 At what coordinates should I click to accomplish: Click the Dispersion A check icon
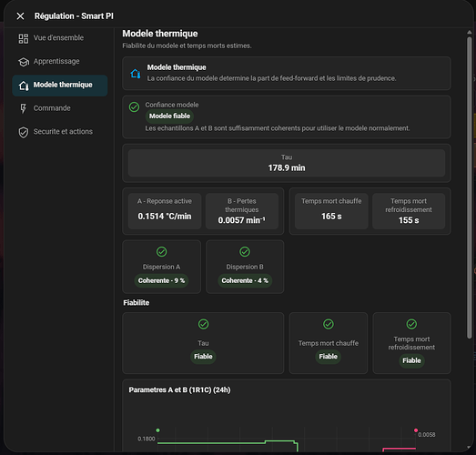(x=161, y=252)
